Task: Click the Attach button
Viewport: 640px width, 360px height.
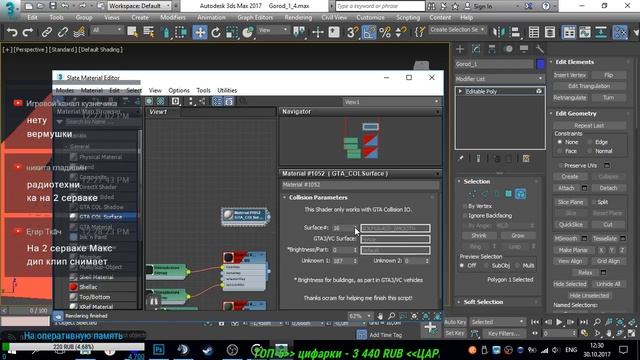Action: 566,188
